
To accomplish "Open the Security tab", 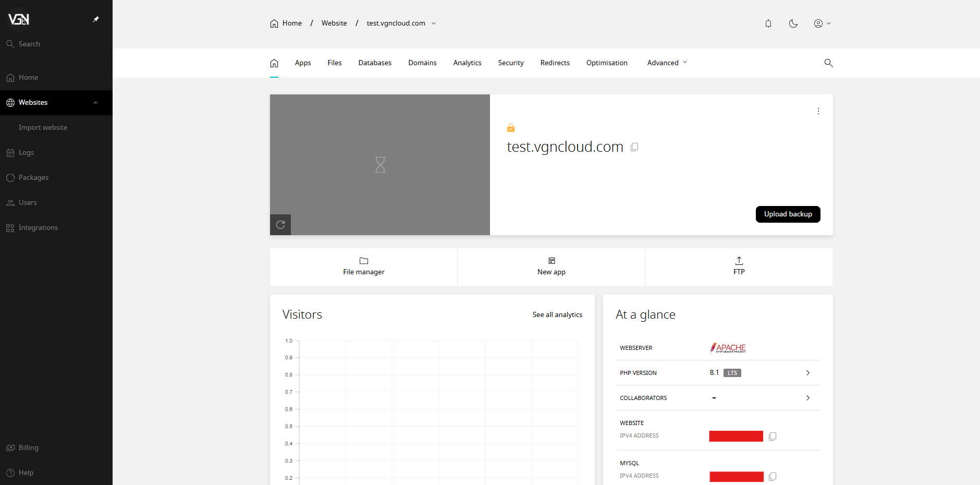I will pyautogui.click(x=510, y=63).
